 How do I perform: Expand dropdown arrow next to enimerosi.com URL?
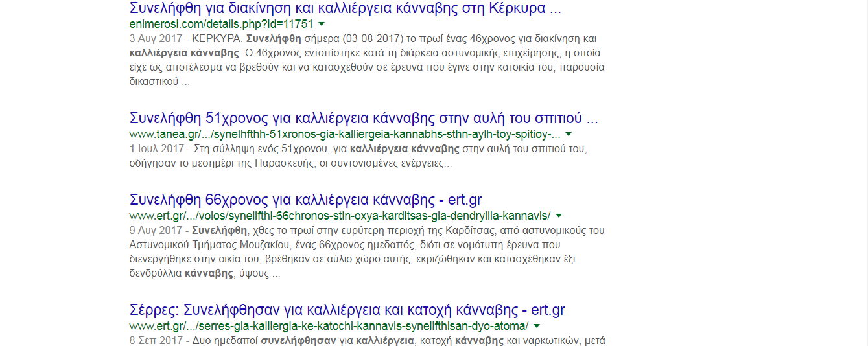322,25
